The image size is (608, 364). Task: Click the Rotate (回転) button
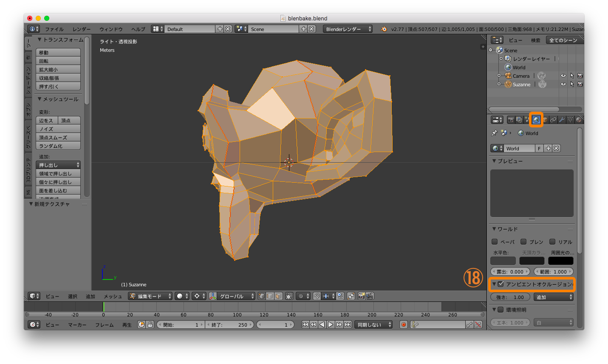coord(58,61)
